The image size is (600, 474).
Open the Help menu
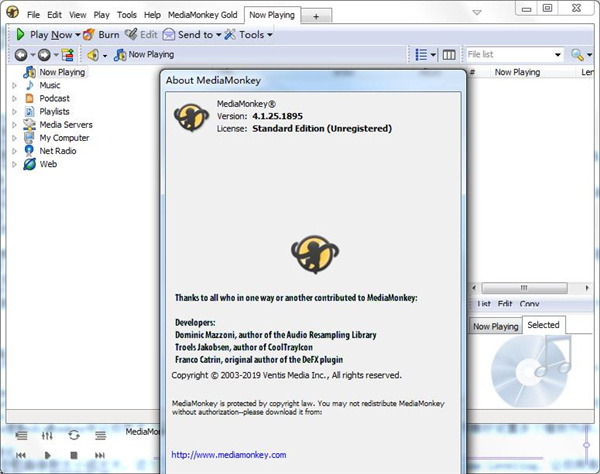152,15
